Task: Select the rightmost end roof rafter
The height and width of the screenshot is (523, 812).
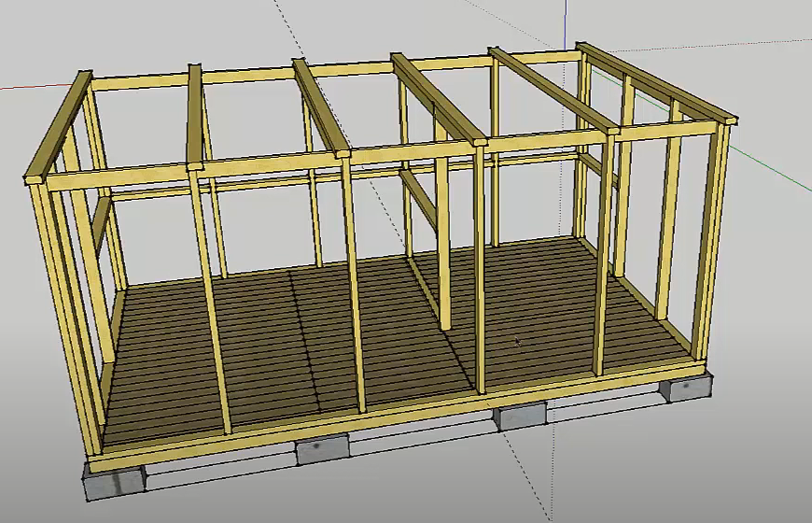Action: [x=657, y=83]
